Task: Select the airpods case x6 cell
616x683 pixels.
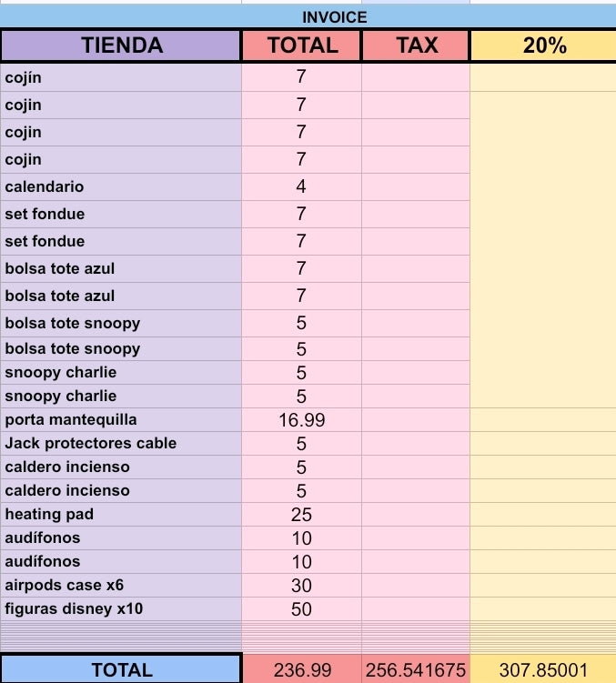Action: [x=121, y=585]
